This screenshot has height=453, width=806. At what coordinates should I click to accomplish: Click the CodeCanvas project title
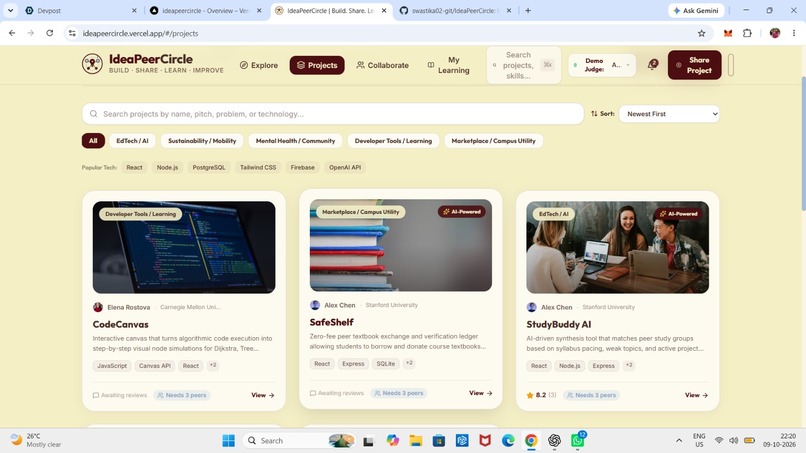(120, 324)
